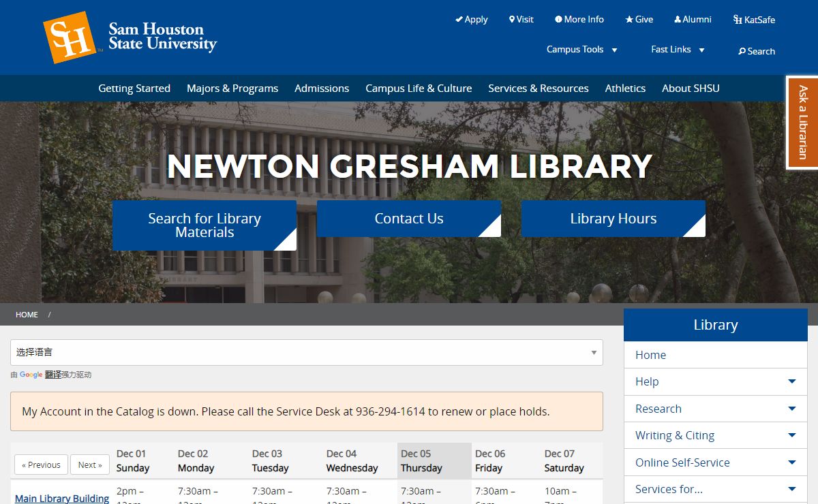Click the Give star link

point(639,19)
